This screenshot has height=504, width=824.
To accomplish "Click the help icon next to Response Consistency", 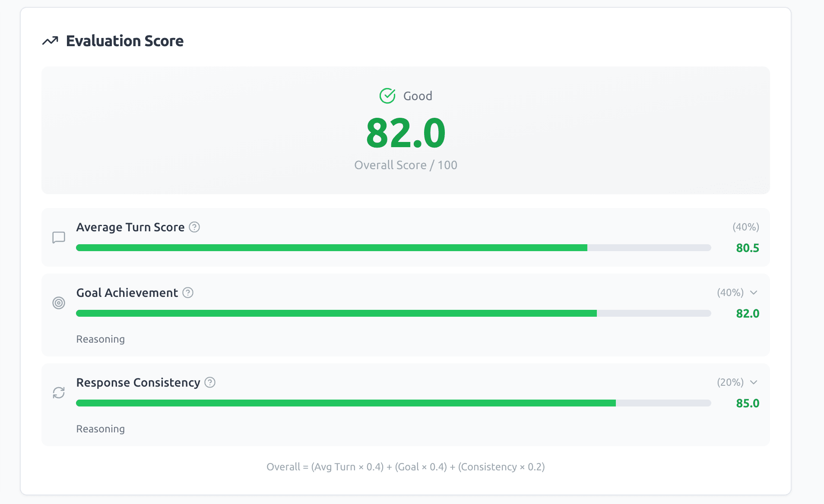I will click(210, 382).
